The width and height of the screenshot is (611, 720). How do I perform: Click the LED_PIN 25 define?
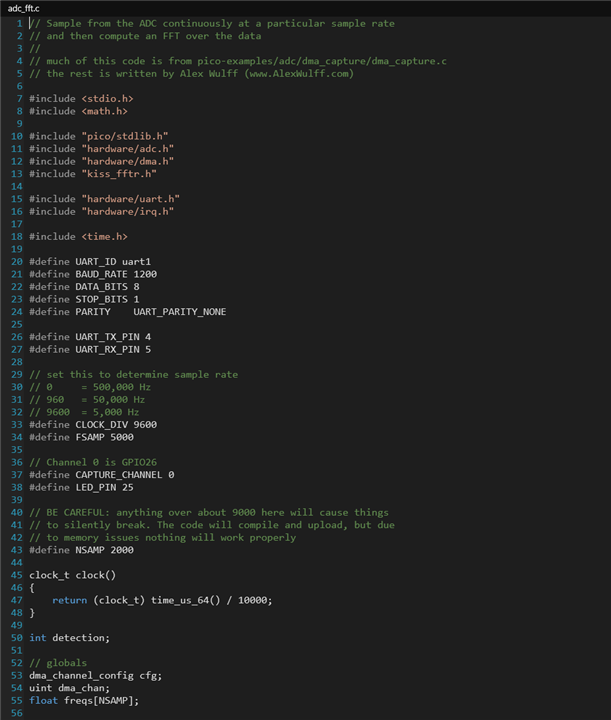tap(104, 487)
